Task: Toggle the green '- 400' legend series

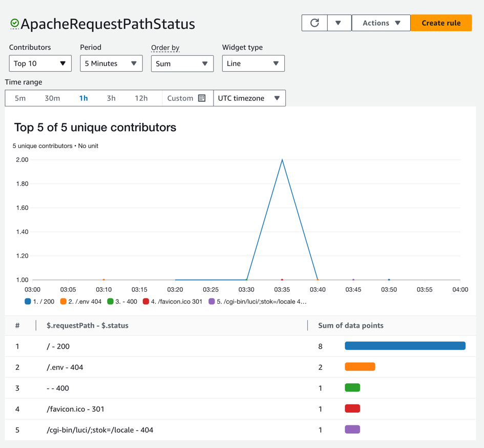Action: pyautogui.click(x=122, y=302)
